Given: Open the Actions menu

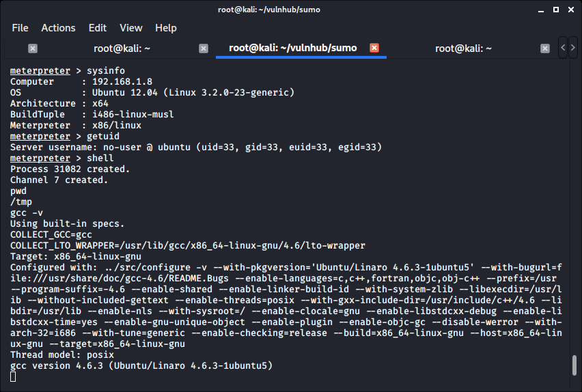Looking at the screenshot, I should 58,28.
